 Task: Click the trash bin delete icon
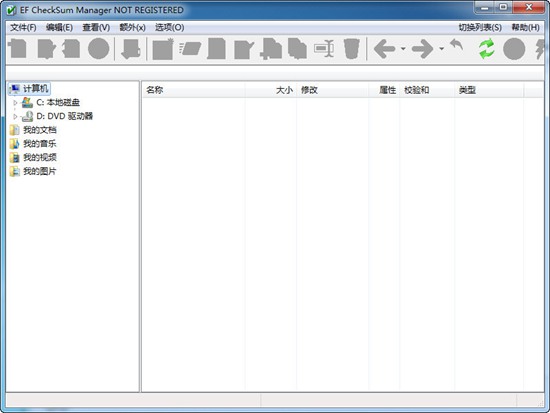(x=351, y=49)
